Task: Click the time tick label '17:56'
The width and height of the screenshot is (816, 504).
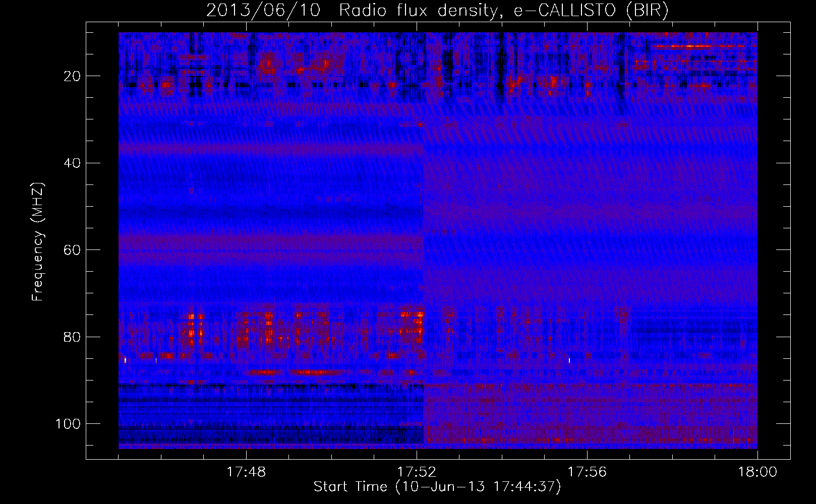Action: click(587, 472)
